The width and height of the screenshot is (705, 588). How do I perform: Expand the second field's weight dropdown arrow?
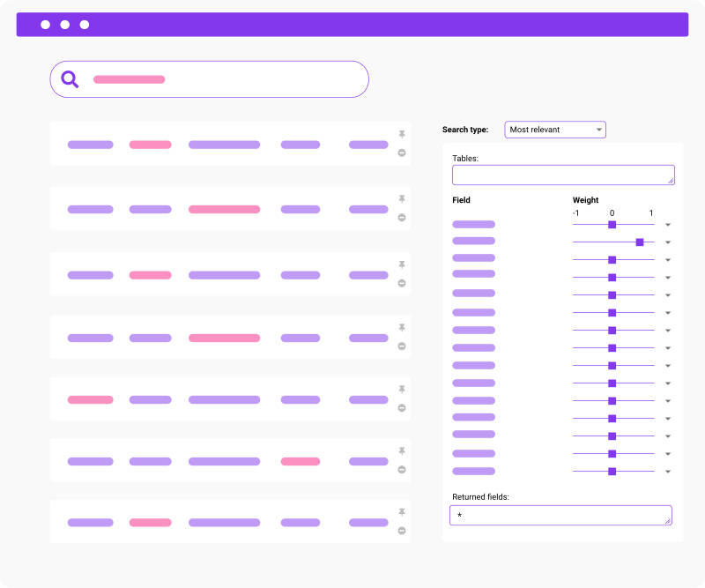(668, 242)
